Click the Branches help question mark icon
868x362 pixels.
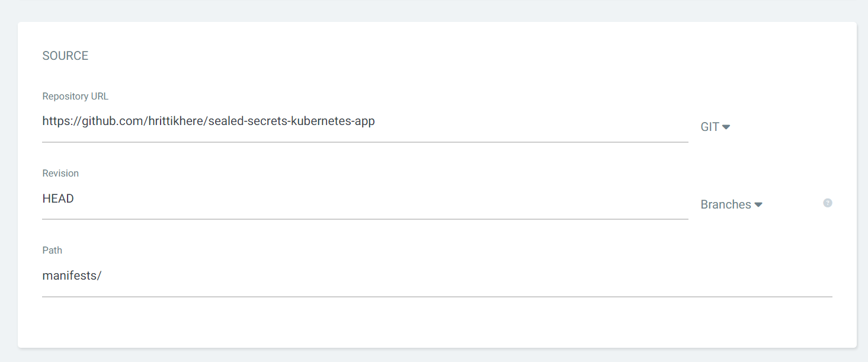pyautogui.click(x=827, y=203)
